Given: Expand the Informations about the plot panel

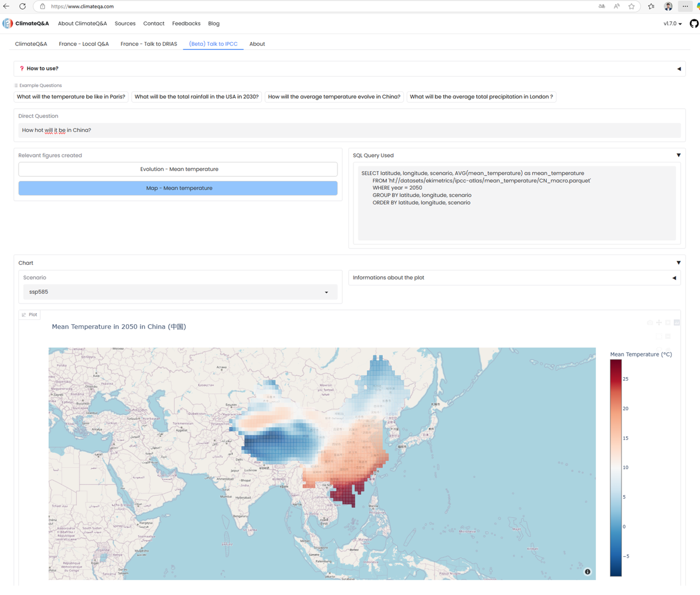Looking at the screenshot, I should tap(674, 278).
